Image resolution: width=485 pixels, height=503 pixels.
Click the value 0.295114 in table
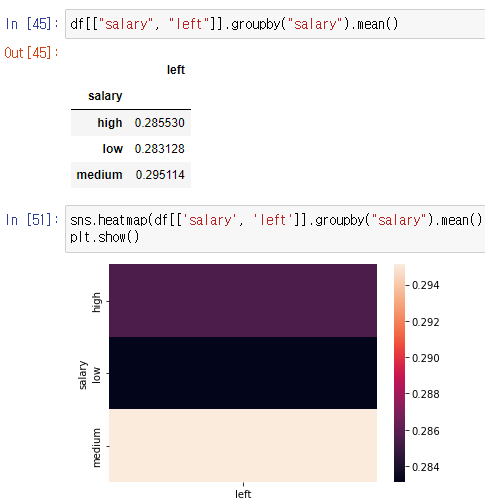160,175
